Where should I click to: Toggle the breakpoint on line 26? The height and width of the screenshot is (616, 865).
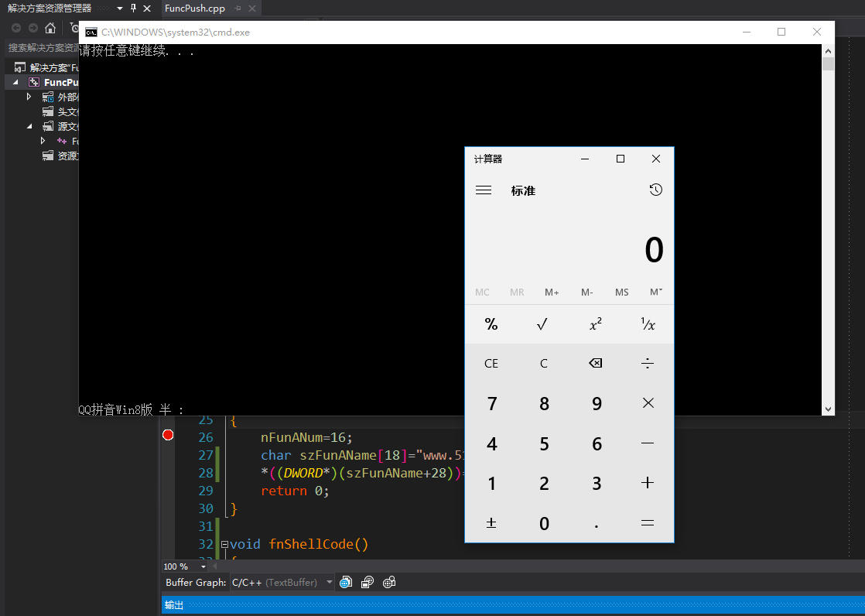click(x=168, y=435)
